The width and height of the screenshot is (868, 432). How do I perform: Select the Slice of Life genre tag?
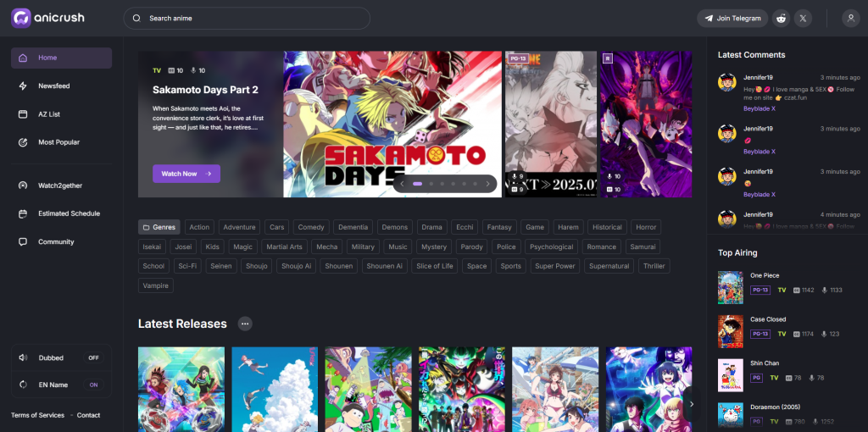435,266
